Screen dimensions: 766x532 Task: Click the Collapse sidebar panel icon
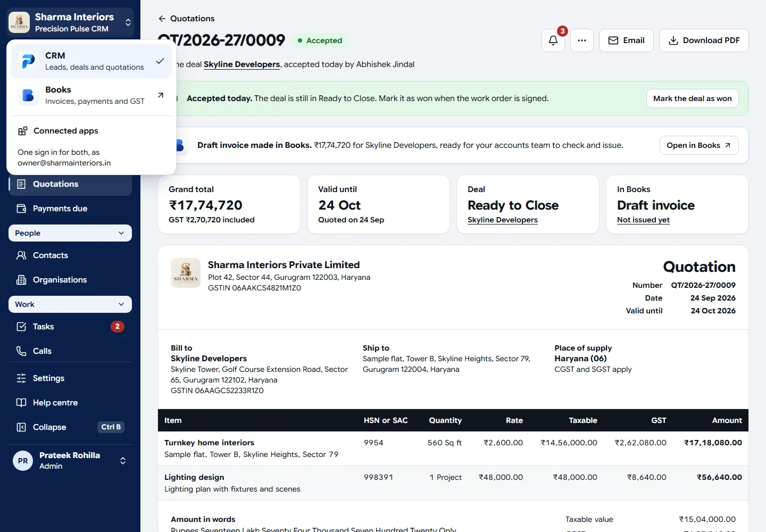click(21, 427)
